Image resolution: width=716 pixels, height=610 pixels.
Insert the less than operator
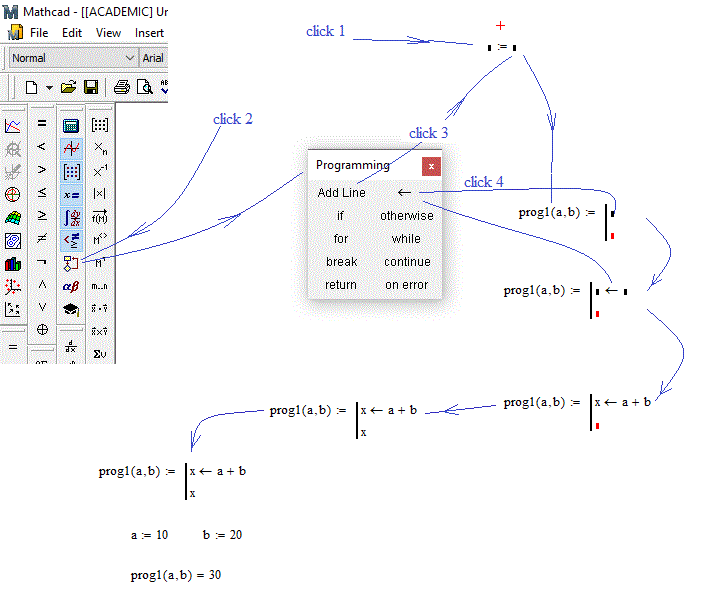42,147
